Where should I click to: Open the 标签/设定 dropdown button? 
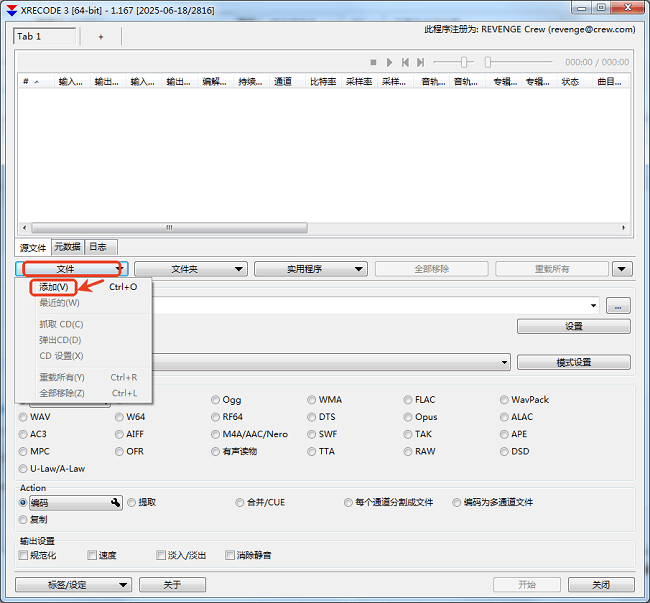[73, 585]
